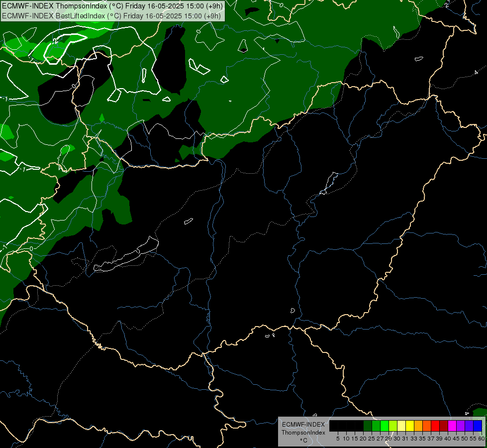Pick the orange-red 35-37 legend swatch
Screen dimensions: 487x448
pyautogui.click(x=427, y=426)
